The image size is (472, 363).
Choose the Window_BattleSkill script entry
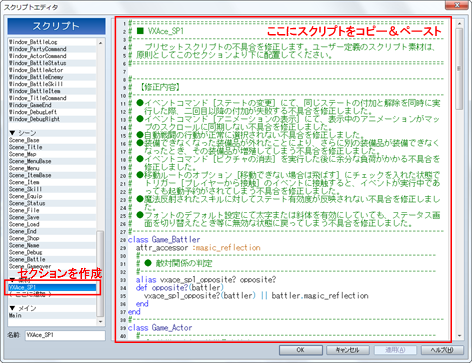coord(52,84)
